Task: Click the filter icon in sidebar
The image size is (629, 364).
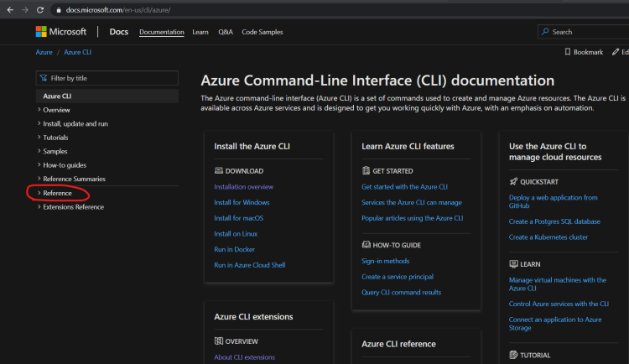Action: click(x=44, y=78)
